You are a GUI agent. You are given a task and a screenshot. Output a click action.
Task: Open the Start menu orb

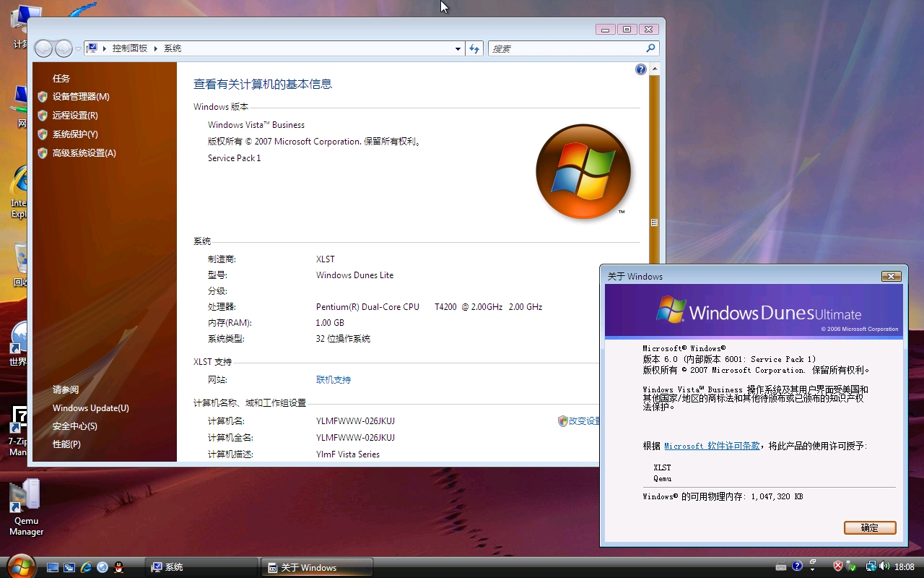(20, 566)
